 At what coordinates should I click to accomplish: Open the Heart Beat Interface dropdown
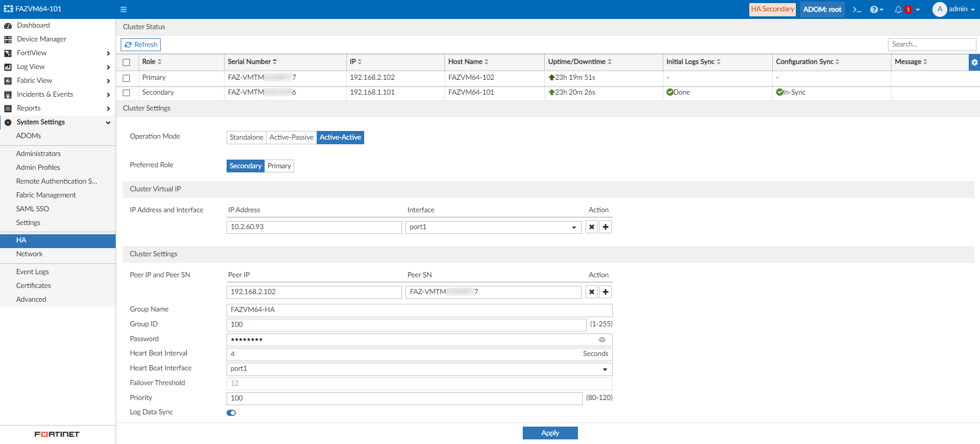pos(419,369)
